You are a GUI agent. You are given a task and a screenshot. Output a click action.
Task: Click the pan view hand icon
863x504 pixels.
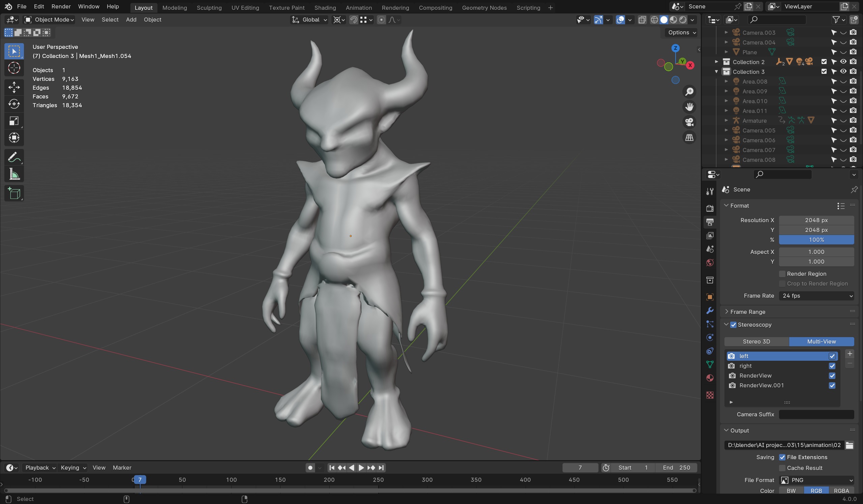pyautogui.click(x=689, y=107)
